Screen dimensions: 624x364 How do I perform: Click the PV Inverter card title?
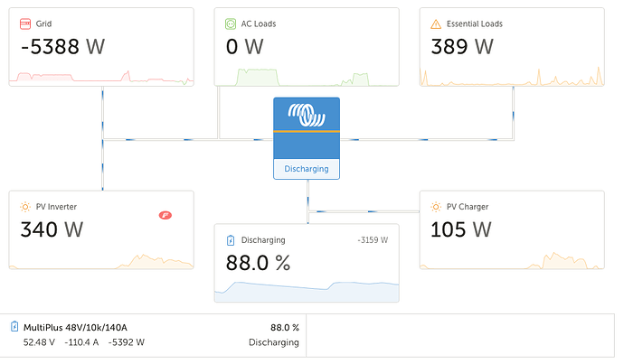pos(56,207)
